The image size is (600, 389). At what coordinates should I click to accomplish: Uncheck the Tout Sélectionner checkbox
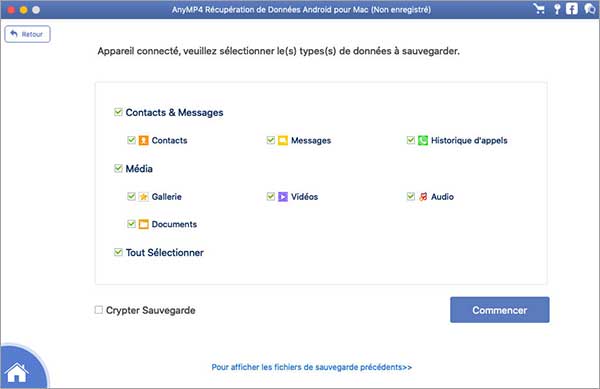click(118, 252)
